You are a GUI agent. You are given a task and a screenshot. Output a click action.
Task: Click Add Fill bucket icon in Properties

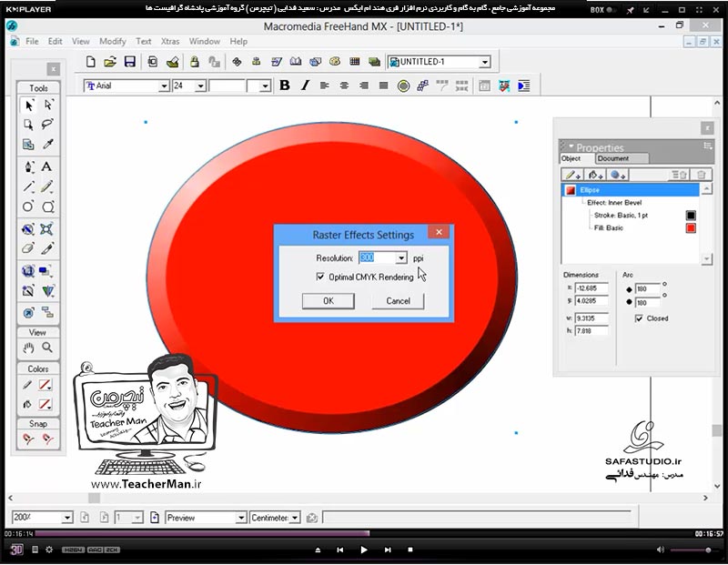[595, 175]
